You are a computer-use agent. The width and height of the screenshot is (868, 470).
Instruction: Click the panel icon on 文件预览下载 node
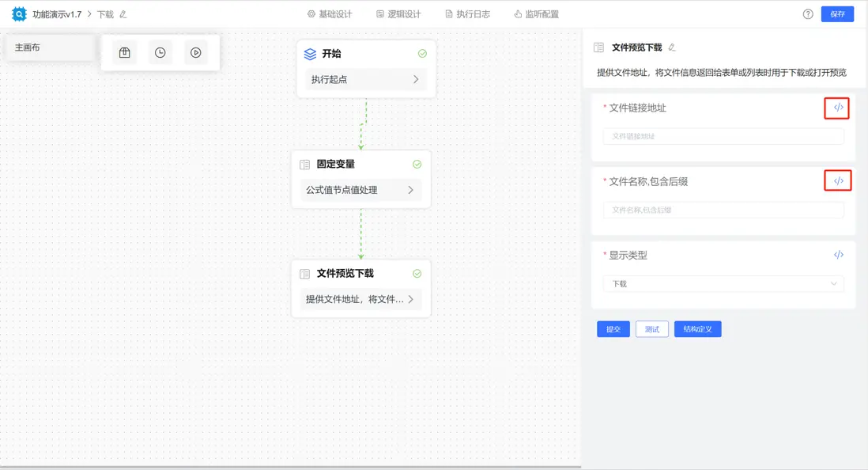[x=304, y=274]
